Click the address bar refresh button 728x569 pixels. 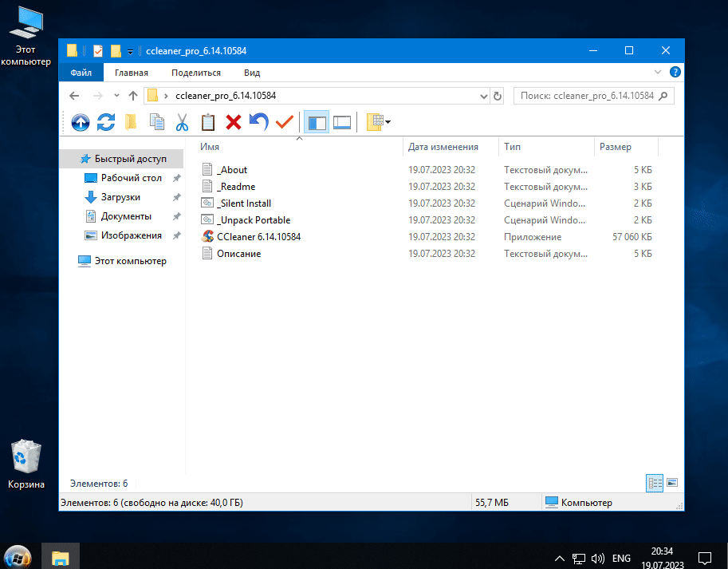tap(498, 96)
